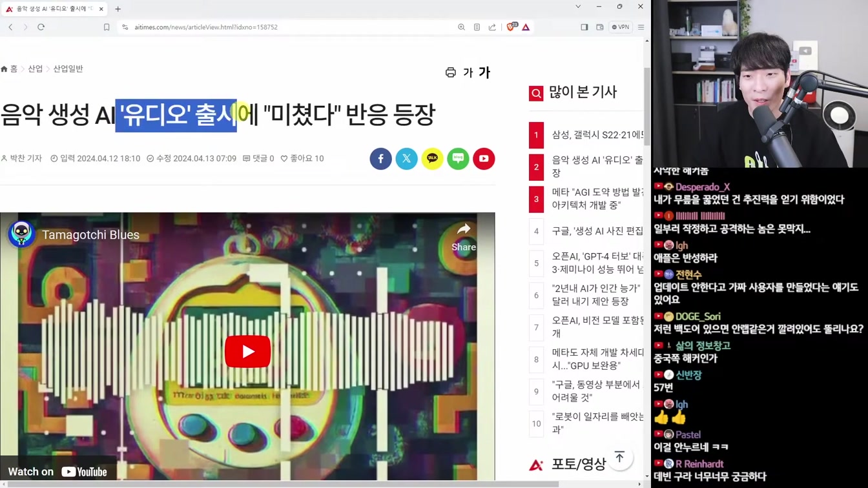Like the article via 좋아요 10
This screenshot has width=868, height=488.
[302, 158]
